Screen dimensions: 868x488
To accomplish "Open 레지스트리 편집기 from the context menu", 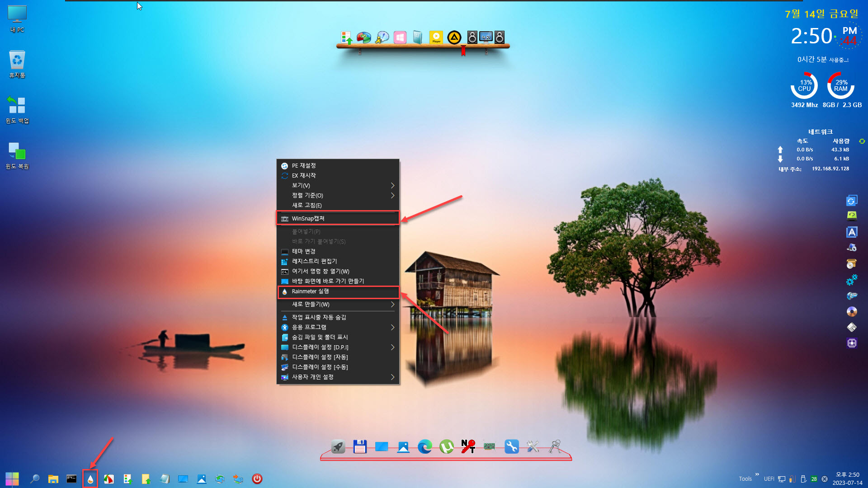I will (338, 262).
